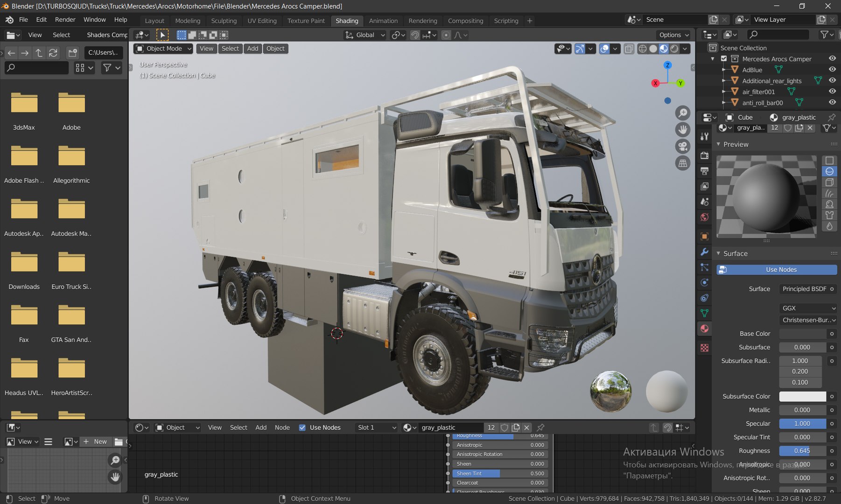This screenshot has height=504, width=841.
Task: Select fluid preview shape
Action: point(829,226)
